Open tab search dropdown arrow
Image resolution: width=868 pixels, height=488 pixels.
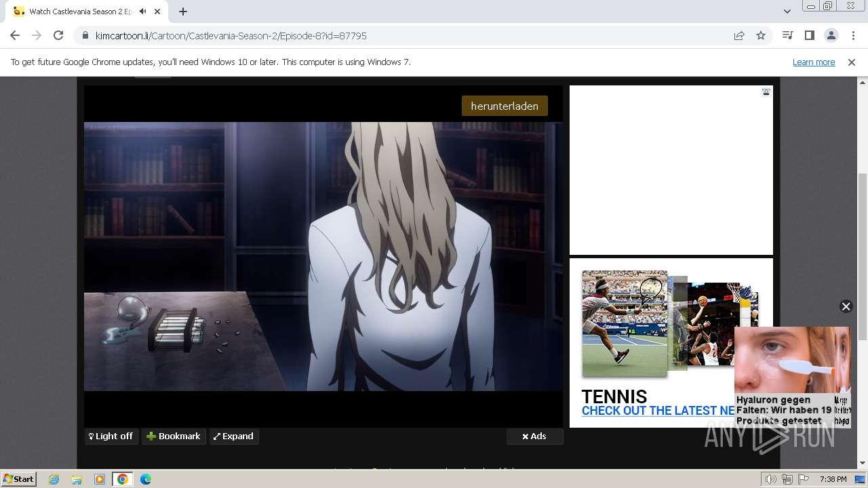(787, 12)
